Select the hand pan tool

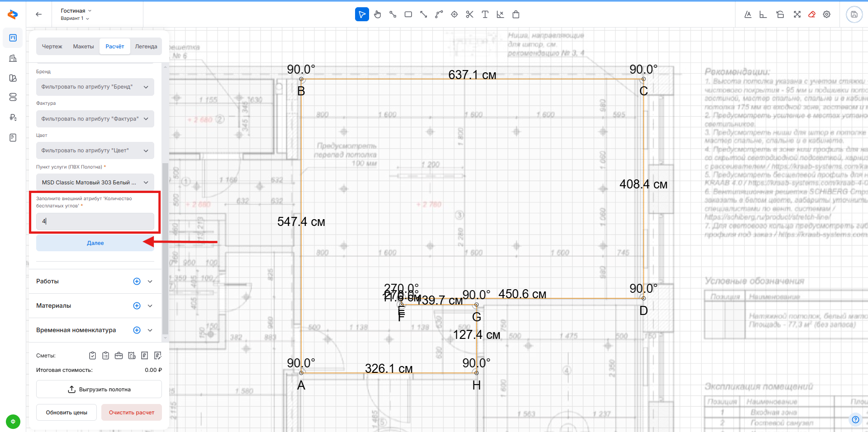(378, 14)
